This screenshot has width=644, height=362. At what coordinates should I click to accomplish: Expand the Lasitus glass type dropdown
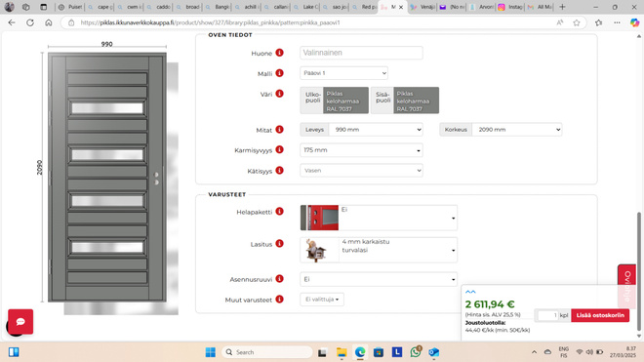pos(379,250)
